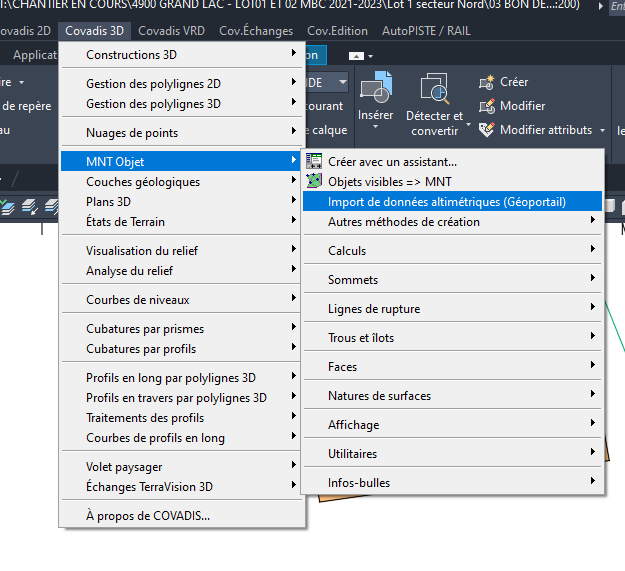Open the Covadis 2D menu
The height and width of the screenshot is (571, 625).
[x=25, y=31]
